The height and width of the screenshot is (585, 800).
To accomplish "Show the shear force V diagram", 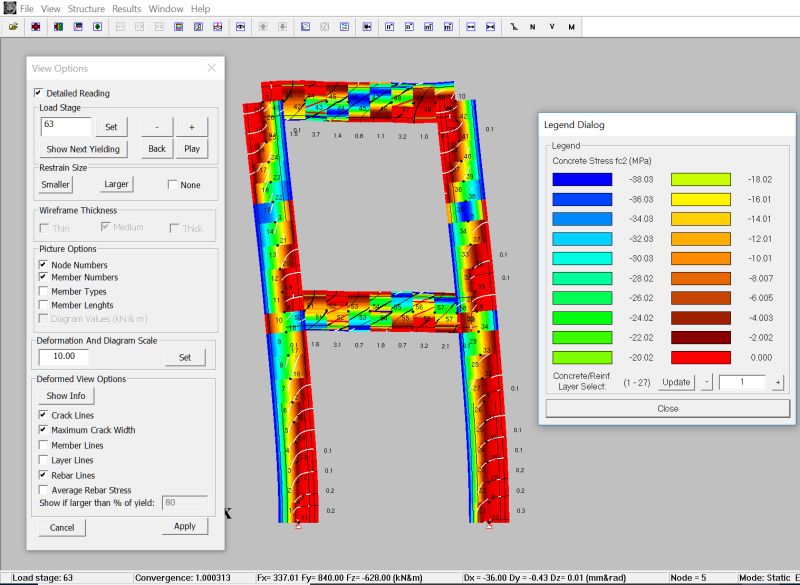I will click(552, 27).
